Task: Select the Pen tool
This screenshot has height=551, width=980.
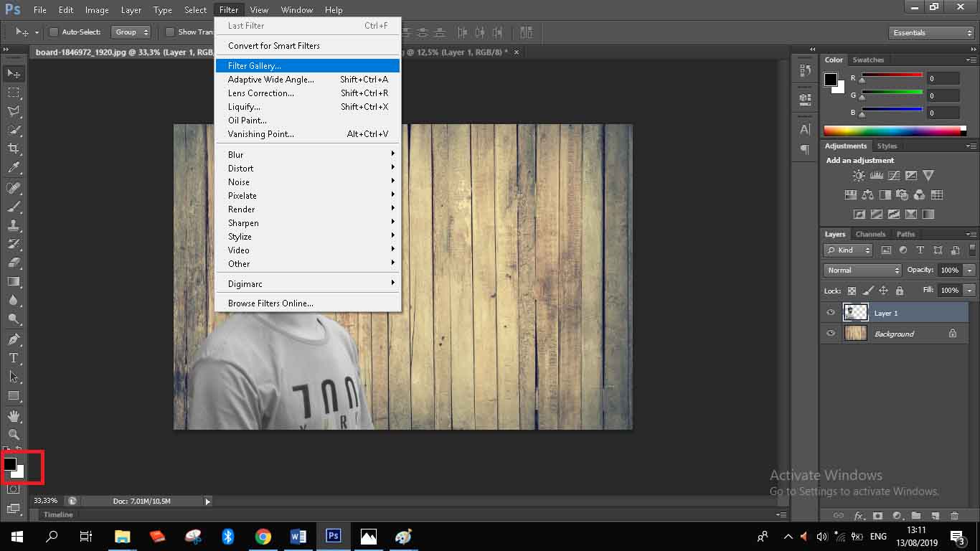Action: (14, 339)
